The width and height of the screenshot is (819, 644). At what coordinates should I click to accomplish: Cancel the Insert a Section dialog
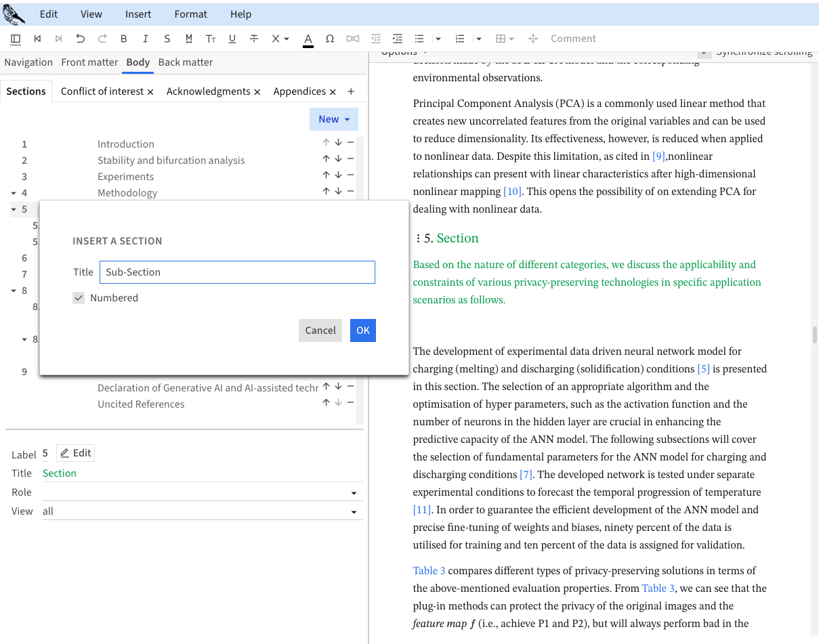(x=320, y=330)
